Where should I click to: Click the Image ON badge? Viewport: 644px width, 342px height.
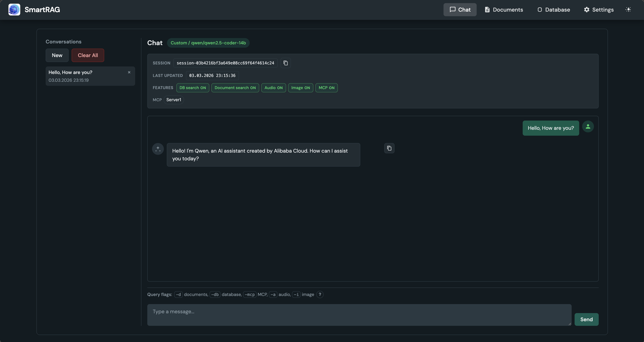pos(300,88)
